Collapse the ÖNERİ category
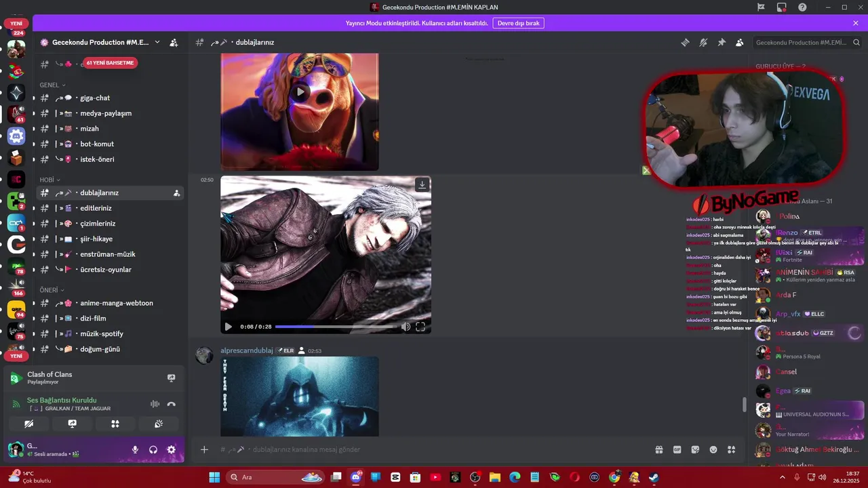Screen dimensions: 868x488 (52, 290)
